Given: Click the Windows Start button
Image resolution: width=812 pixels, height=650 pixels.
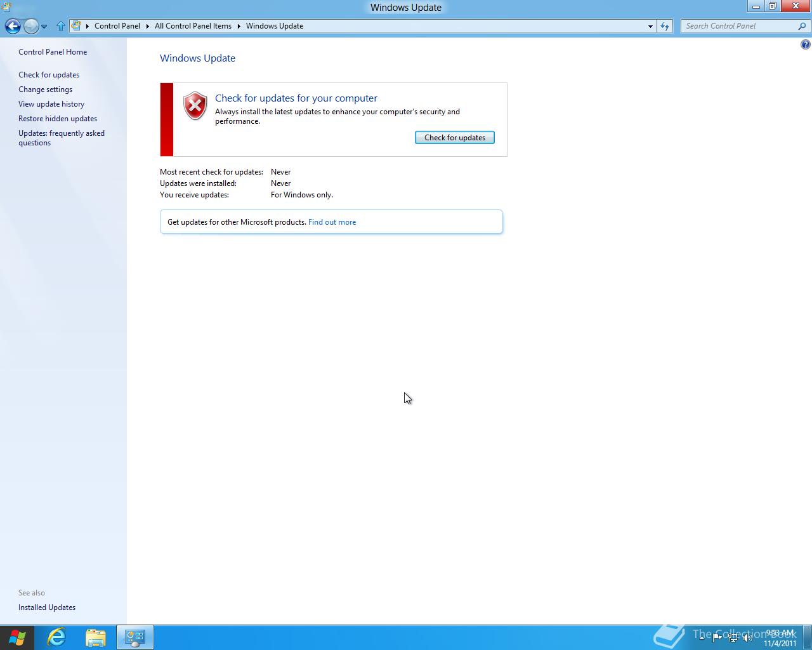Looking at the screenshot, I should [17, 637].
